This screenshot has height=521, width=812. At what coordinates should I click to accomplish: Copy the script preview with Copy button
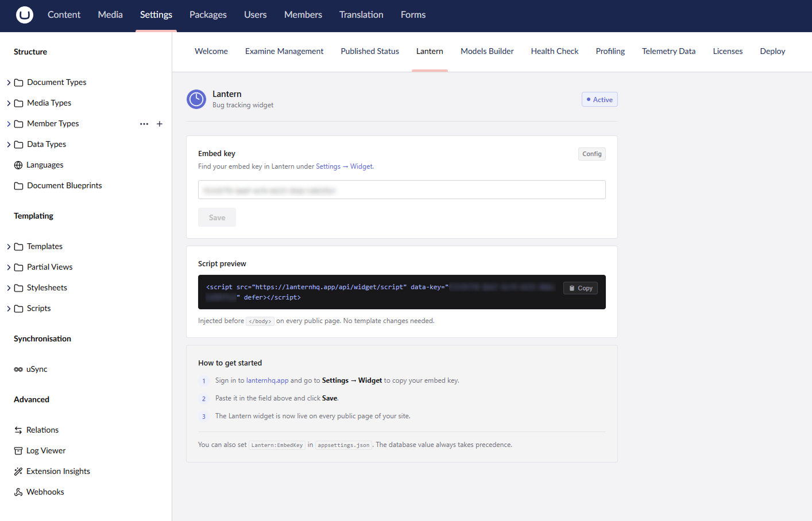pos(581,288)
